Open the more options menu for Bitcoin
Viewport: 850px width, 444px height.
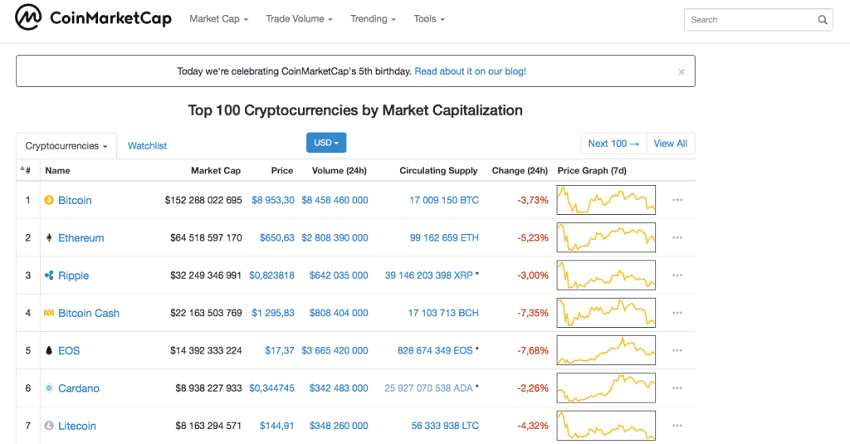[677, 200]
